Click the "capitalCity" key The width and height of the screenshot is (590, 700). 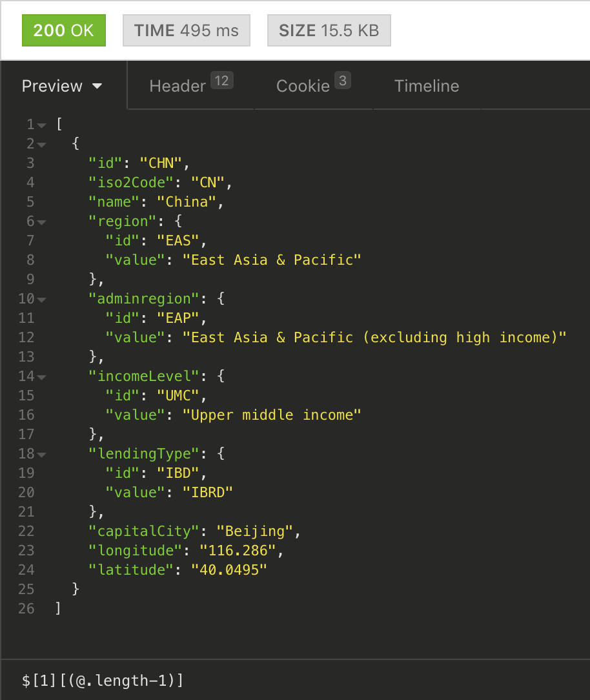144,531
